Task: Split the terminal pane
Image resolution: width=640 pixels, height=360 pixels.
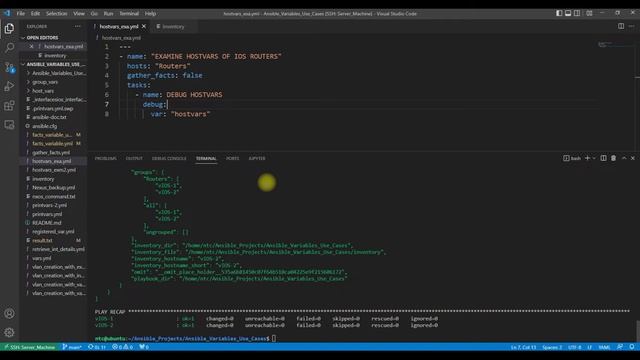Action: point(603,158)
